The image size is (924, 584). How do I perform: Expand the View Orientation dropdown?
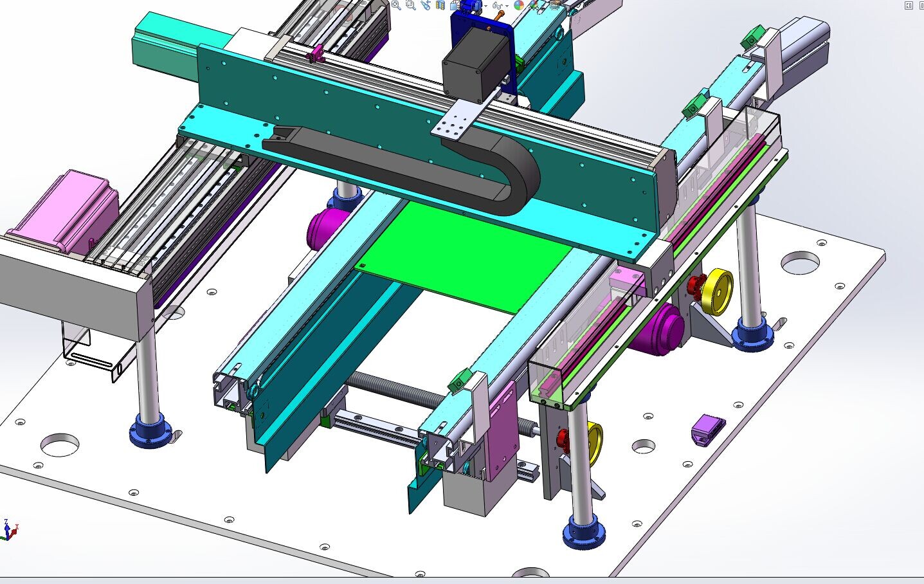tap(464, 6)
